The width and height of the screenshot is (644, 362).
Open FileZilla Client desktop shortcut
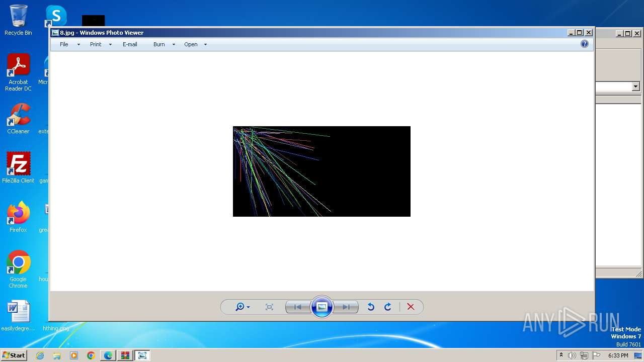(18, 167)
